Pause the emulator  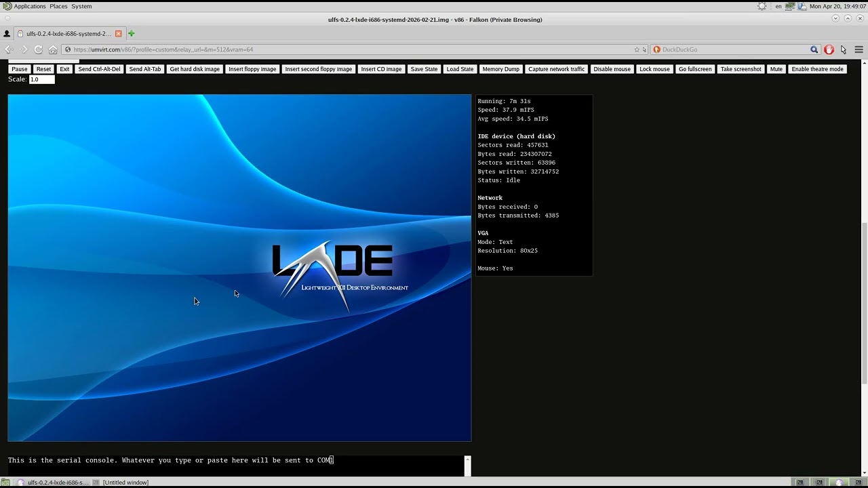[x=20, y=69]
